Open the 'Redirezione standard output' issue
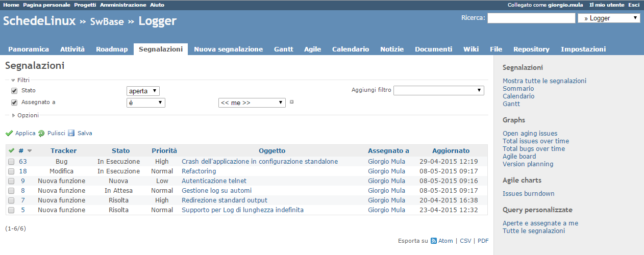The height and width of the screenshot is (255, 644). tap(225, 200)
